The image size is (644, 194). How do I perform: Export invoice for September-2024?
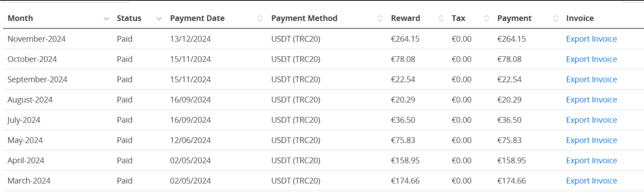[592, 79]
